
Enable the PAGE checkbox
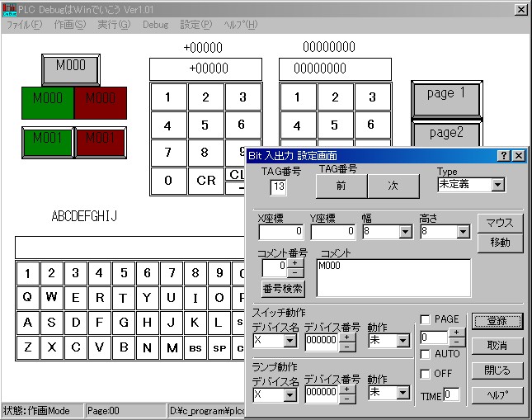(425, 319)
